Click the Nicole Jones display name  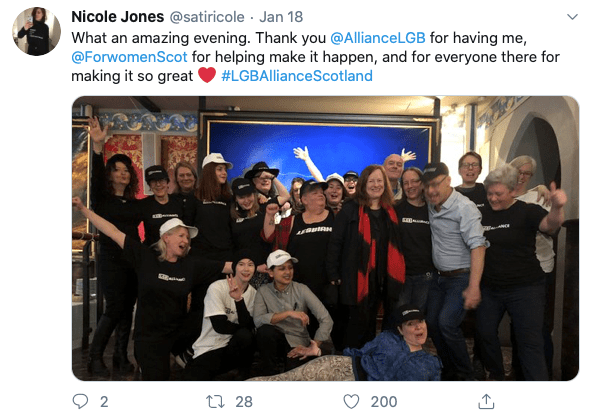tap(118, 17)
